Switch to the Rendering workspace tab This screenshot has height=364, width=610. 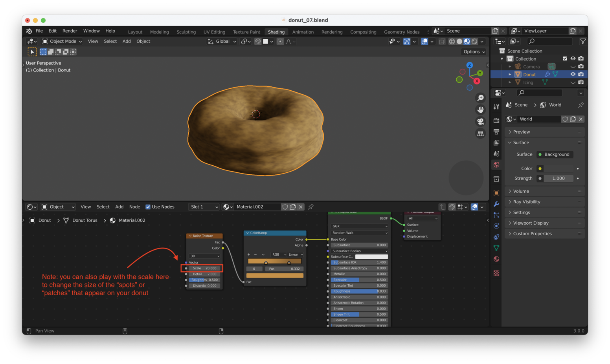click(332, 32)
